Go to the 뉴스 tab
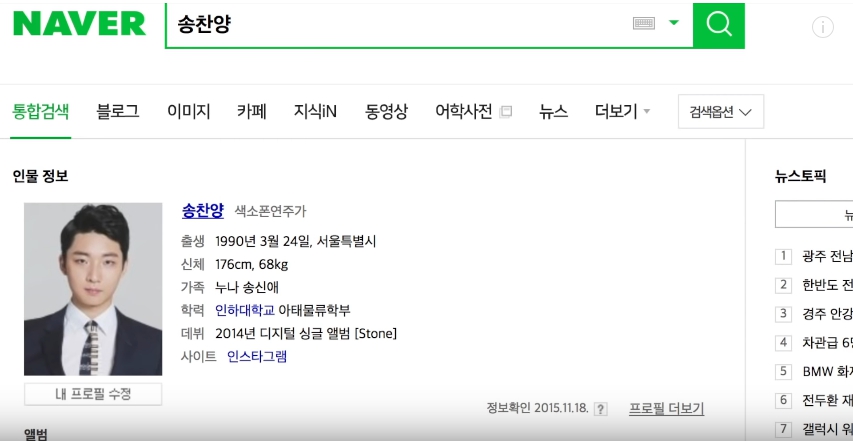The image size is (853, 441). click(553, 112)
